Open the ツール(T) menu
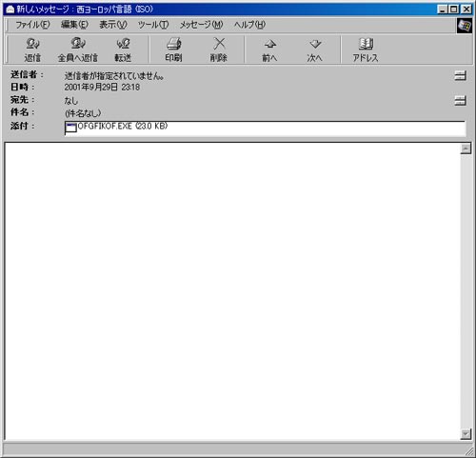The height and width of the screenshot is (458, 476). point(153,25)
